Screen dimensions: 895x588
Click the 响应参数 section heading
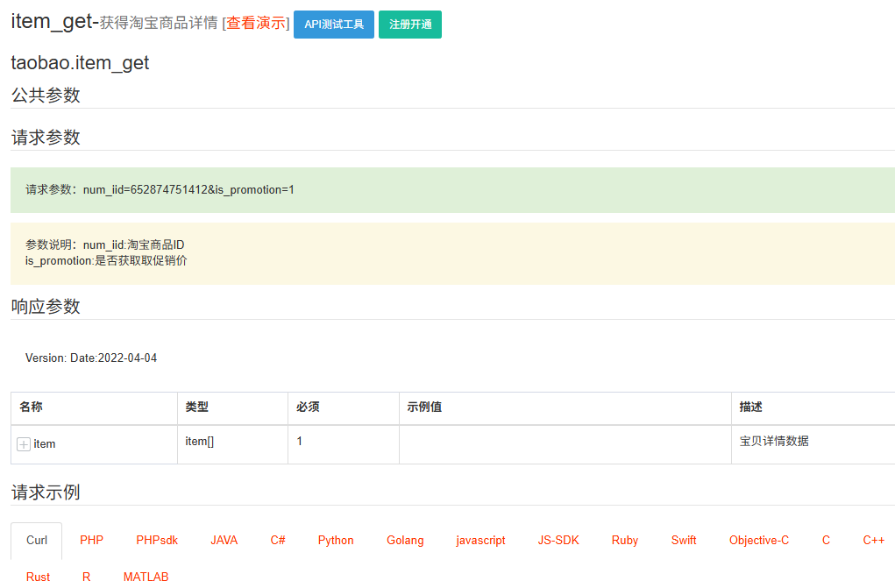point(46,307)
